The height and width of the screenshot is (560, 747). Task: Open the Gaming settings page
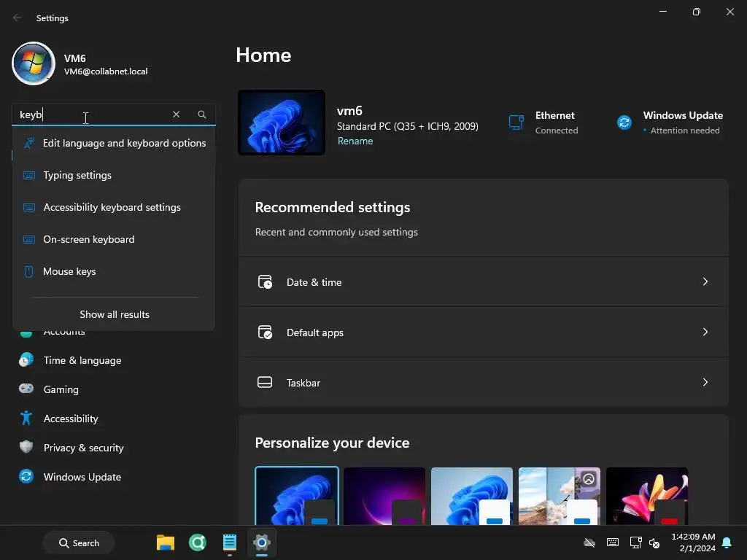(x=115, y=389)
